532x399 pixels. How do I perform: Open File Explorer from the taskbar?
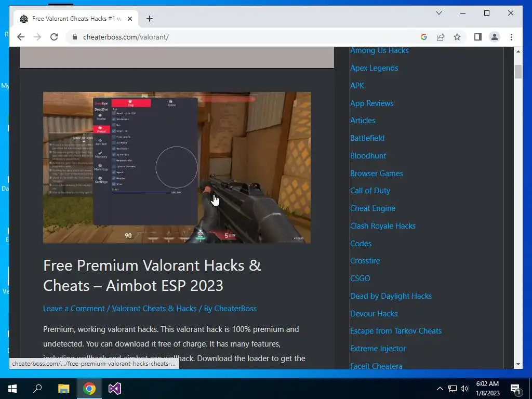(63, 389)
